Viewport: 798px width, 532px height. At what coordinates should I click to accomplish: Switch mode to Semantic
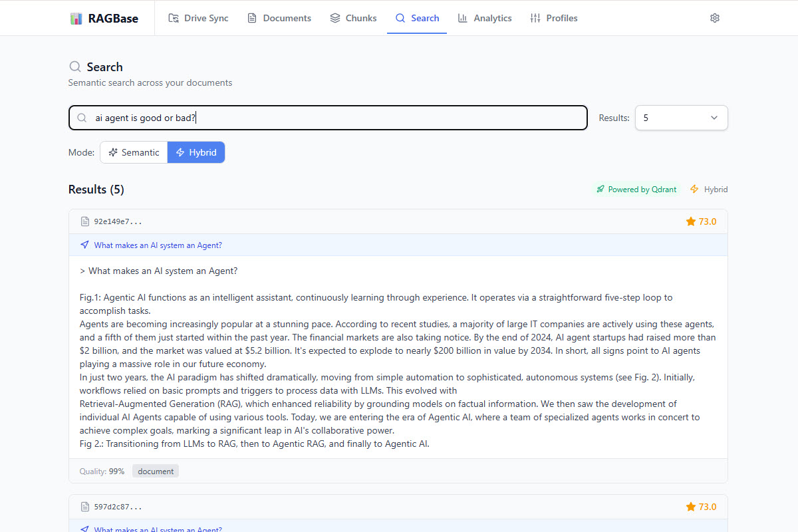(x=134, y=152)
